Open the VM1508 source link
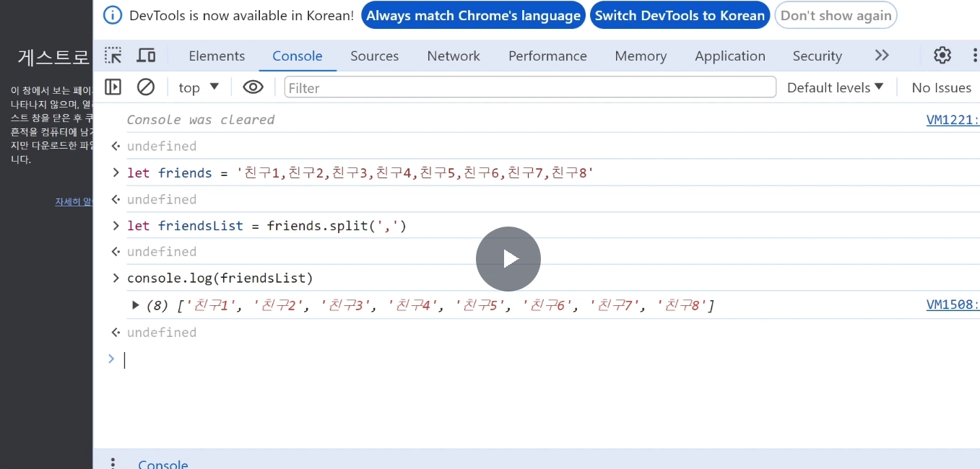Screen dimensions: 980x469 953,305
